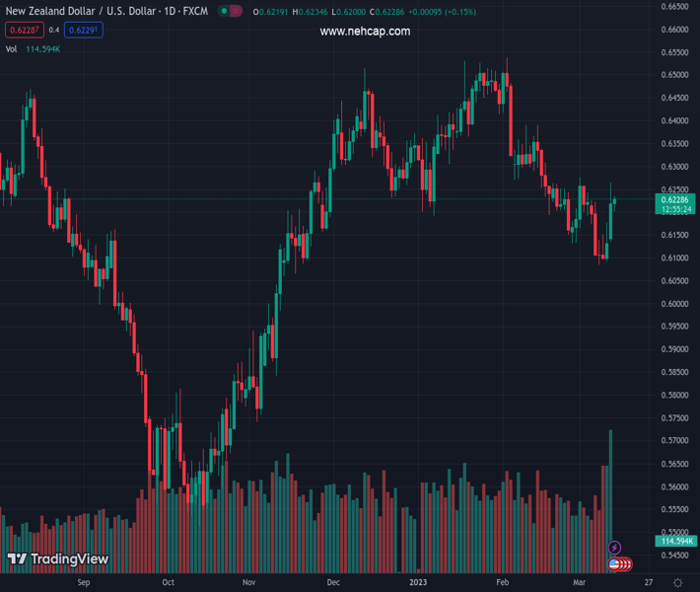Click the 0.65000 price scale level
700x592 pixels.
(675, 75)
